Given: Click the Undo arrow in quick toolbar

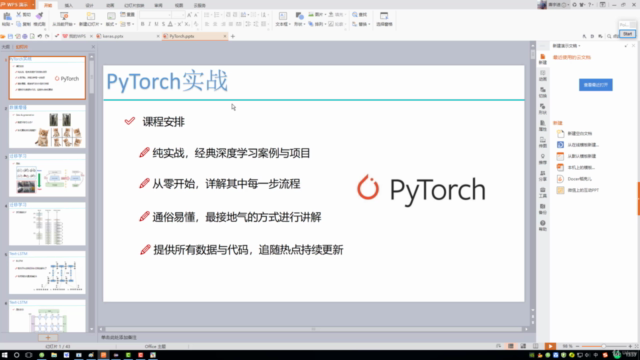Looking at the screenshot, I should [40, 36].
